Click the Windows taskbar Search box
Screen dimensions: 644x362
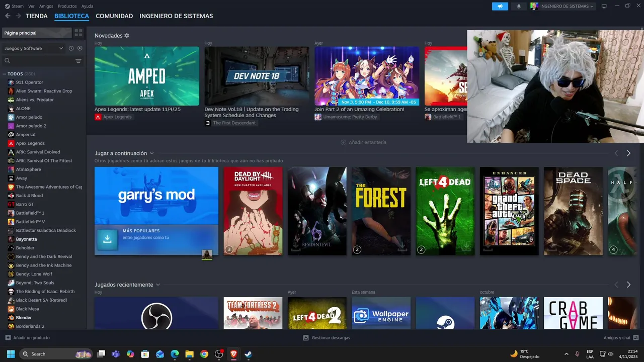55,354
